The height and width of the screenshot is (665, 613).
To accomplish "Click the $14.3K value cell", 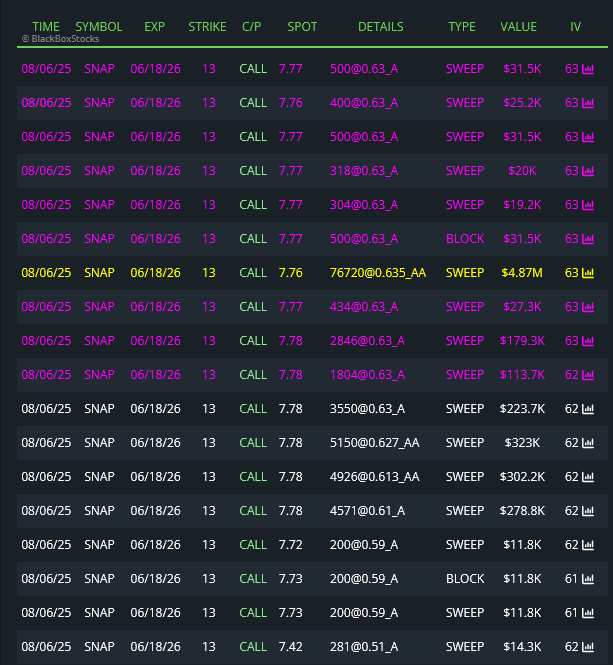I will click(x=522, y=647).
